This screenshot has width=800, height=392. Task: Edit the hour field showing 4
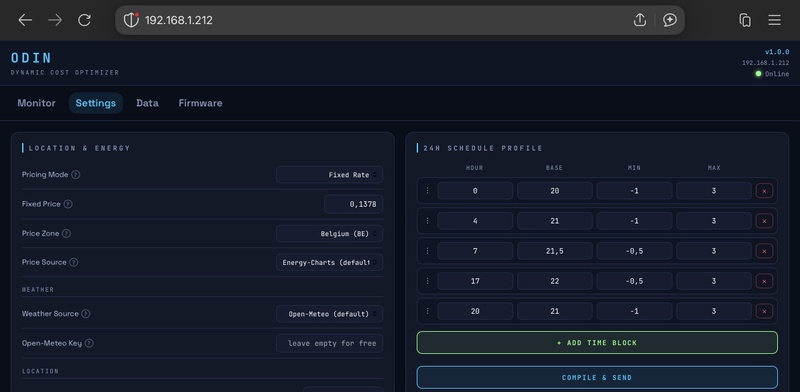click(475, 221)
